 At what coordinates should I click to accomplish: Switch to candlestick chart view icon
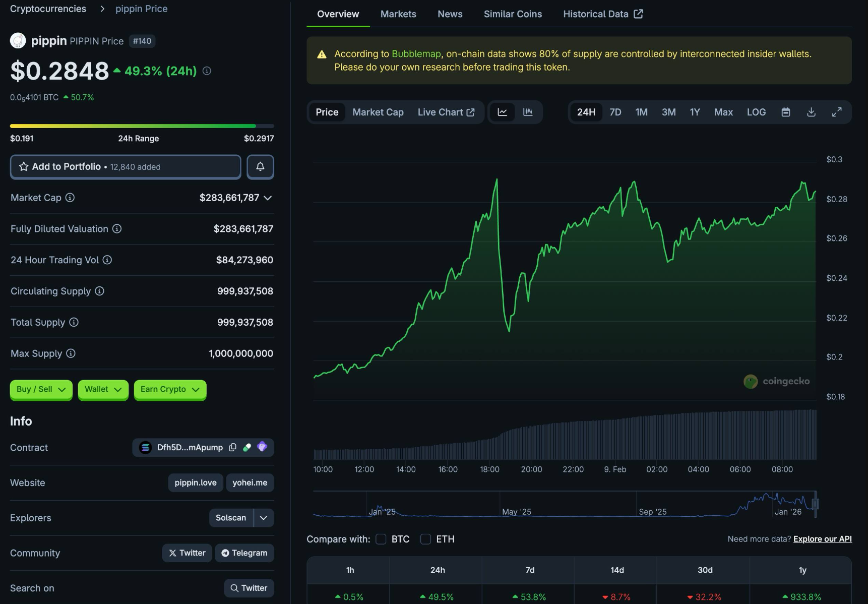[x=528, y=112]
